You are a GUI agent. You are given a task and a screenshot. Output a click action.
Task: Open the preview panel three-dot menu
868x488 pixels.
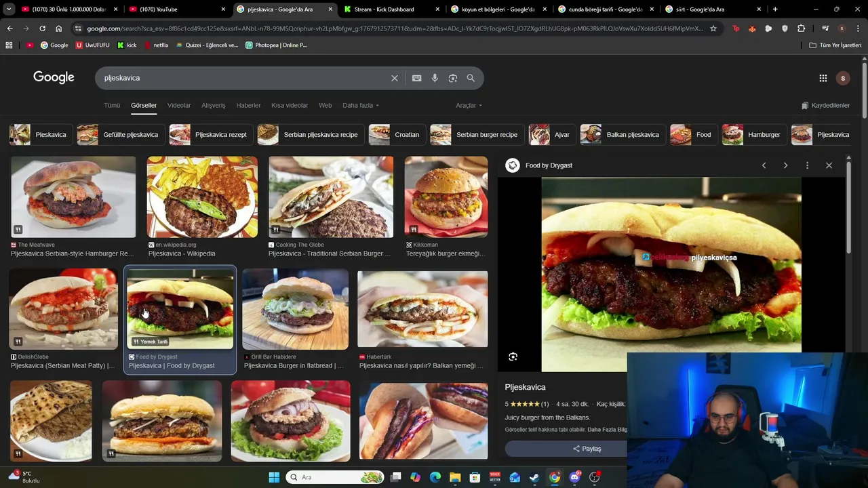click(x=807, y=165)
